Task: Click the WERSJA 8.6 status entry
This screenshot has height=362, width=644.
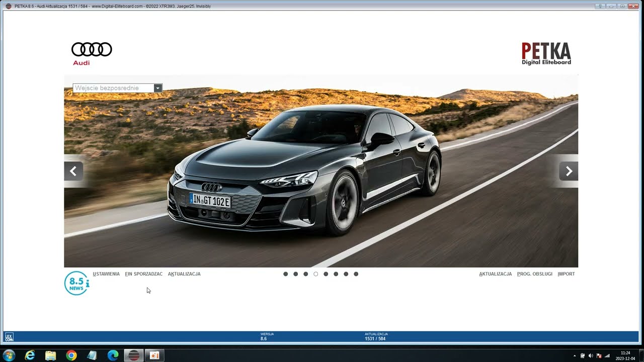Action: click(267, 336)
